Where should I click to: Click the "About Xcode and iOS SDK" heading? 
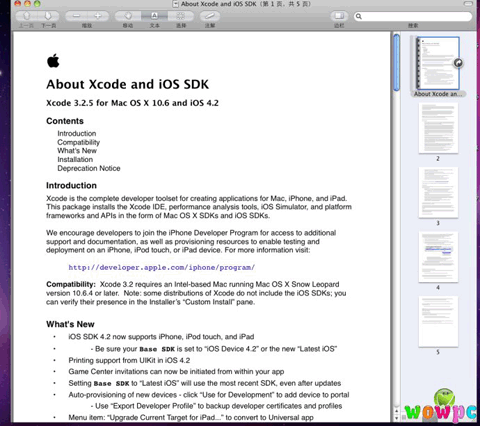[128, 84]
